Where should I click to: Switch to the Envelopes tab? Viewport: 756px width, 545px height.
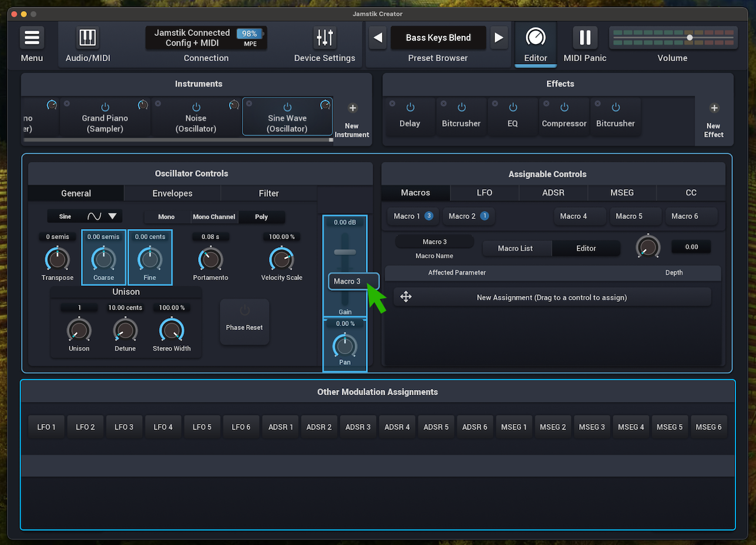[x=172, y=193]
